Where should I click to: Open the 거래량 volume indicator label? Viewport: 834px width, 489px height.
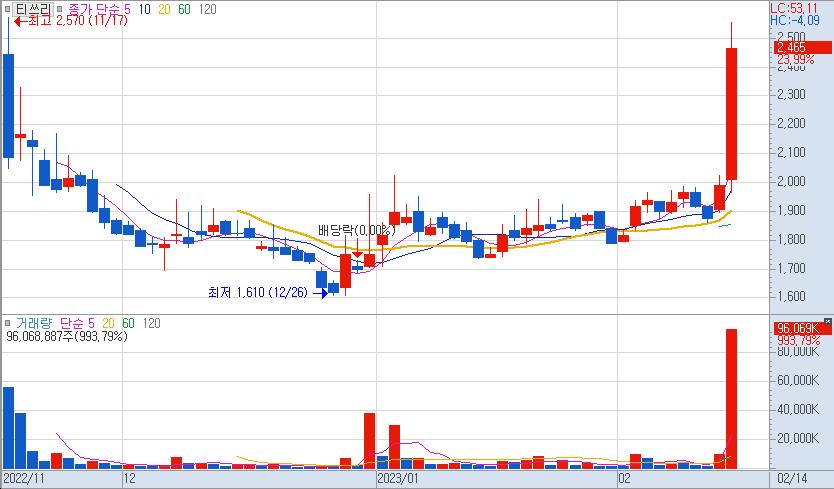pyautogui.click(x=34, y=323)
